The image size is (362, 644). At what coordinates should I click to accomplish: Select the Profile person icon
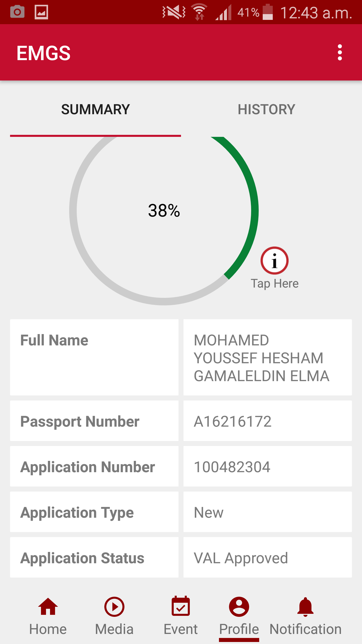coord(239,607)
